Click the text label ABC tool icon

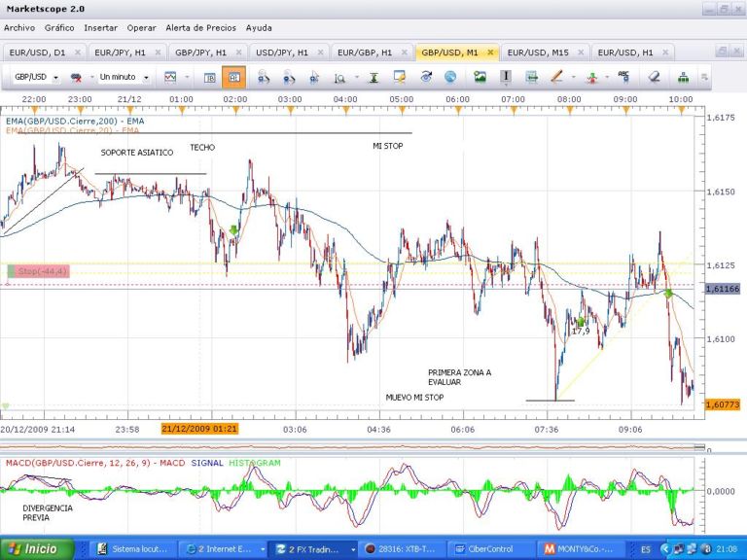click(623, 76)
